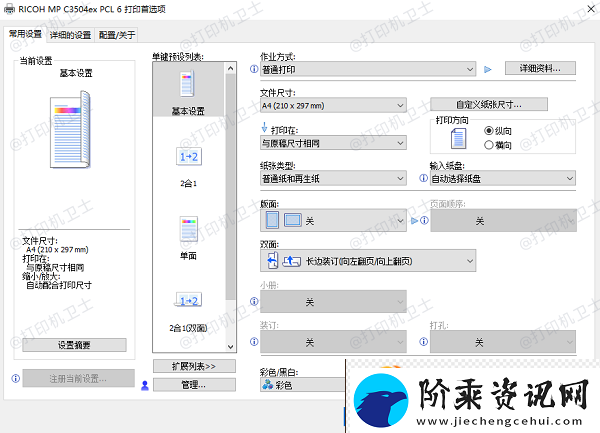The width and height of the screenshot is (600, 433).
Task: Open the 作业方式 dropdown
Action: coord(368,69)
